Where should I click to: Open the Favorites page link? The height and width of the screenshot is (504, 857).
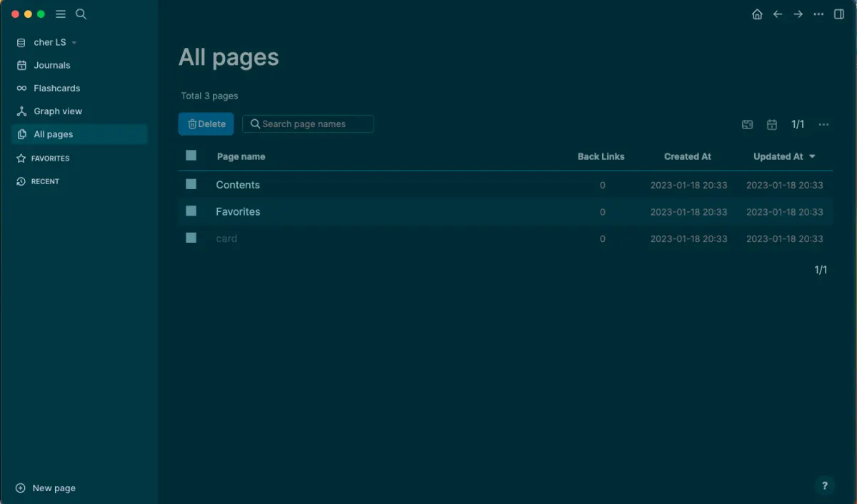click(x=238, y=212)
